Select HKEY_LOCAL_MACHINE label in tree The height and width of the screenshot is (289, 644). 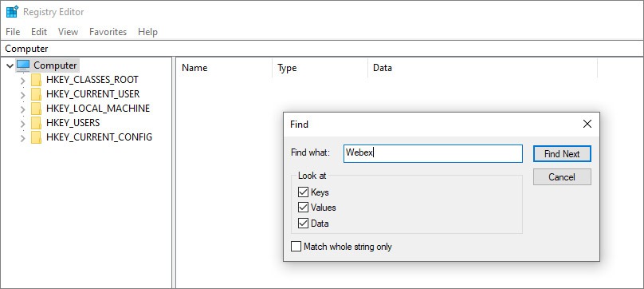coord(98,109)
